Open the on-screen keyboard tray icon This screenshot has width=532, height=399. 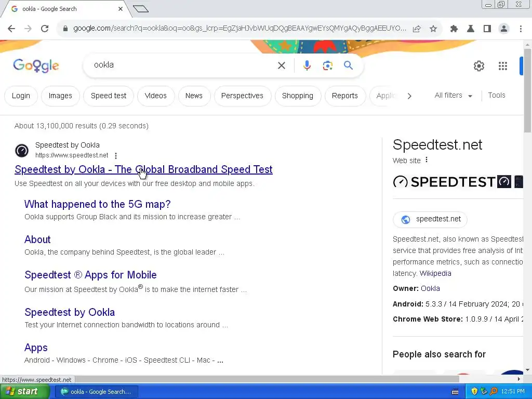pyautogui.click(x=455, y=392)
